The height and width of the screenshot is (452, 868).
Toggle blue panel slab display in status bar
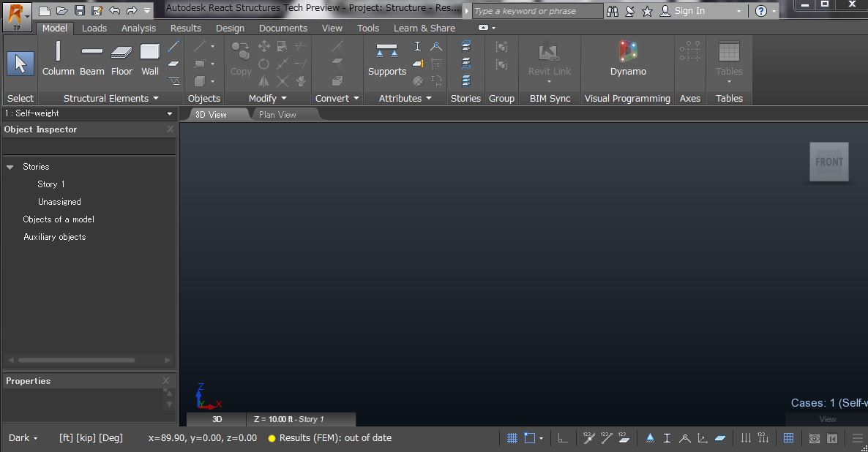719,438
